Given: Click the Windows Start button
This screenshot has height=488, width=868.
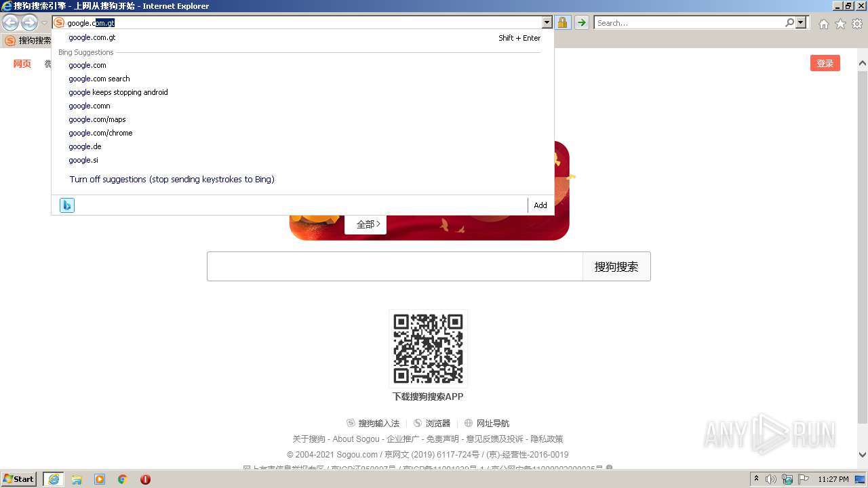Looking at the screenshot, I should 19,479.
